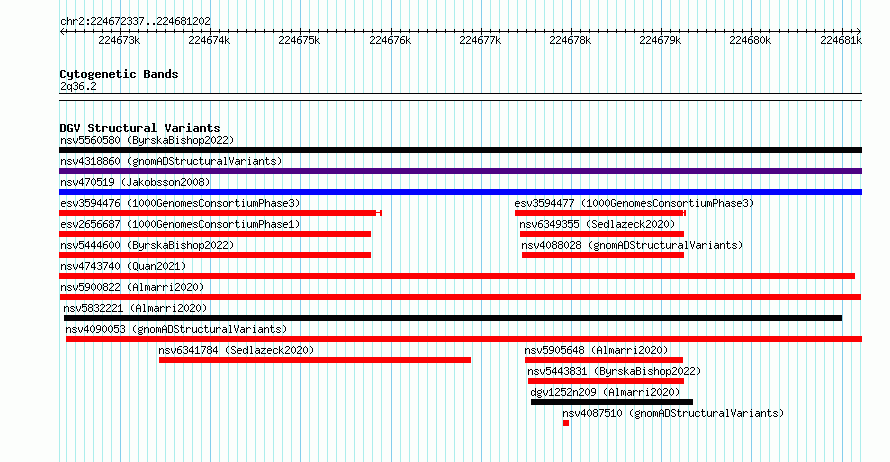Open nsv470519 (Jakobsson2008) label
890x462 pixels.
pyautogui.click(x=135, y=182)
